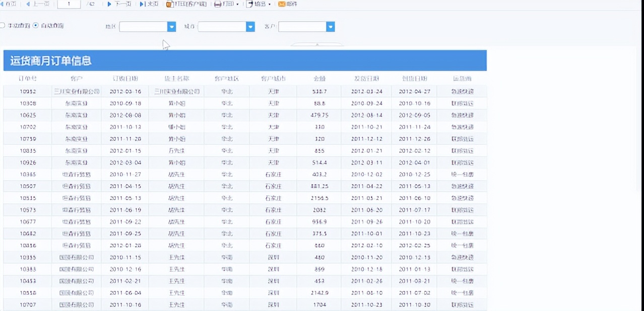Select order number 10625 cell
Image resolution: width=644 pixels, height=311 pixels.
(28, 115)
